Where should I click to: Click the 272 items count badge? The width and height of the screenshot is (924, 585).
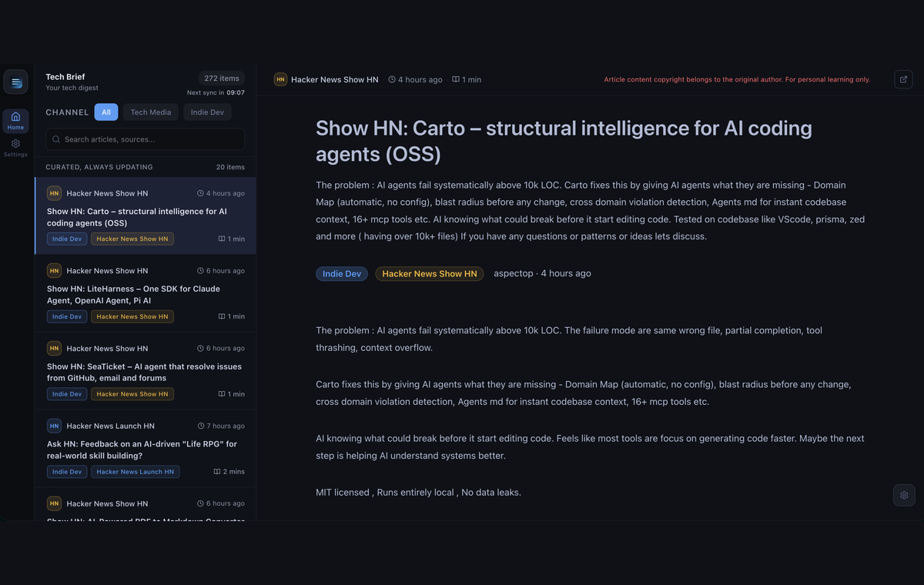[222, 79]
